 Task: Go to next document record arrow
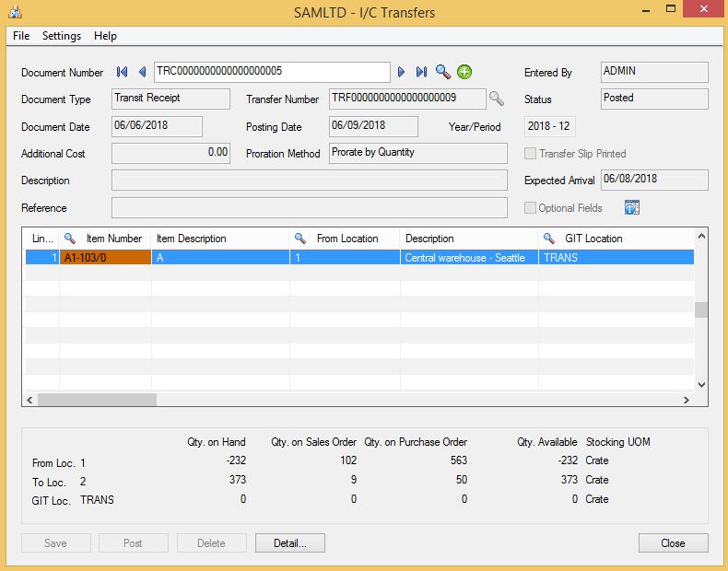point(401,72)
